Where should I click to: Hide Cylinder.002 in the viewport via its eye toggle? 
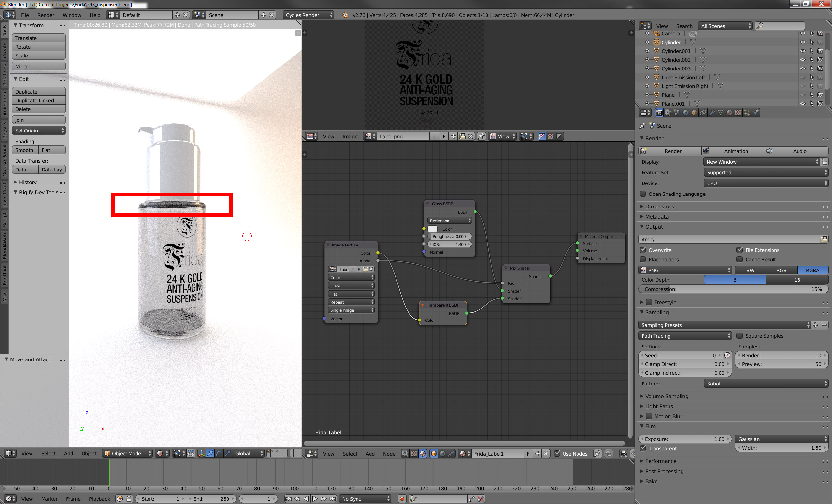(x=803, y=60)
